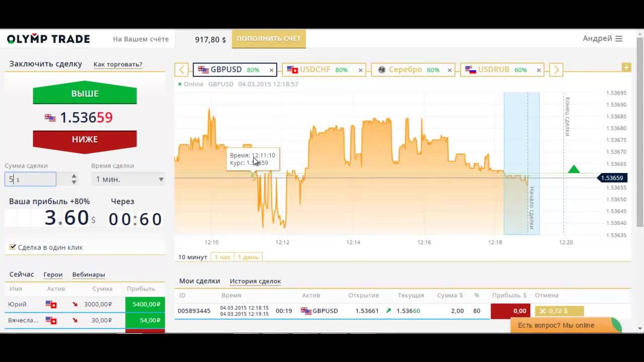Click the Андрей account name
Image resolution: width=644 pixels, height=362 pixels.
click(597, 39)
